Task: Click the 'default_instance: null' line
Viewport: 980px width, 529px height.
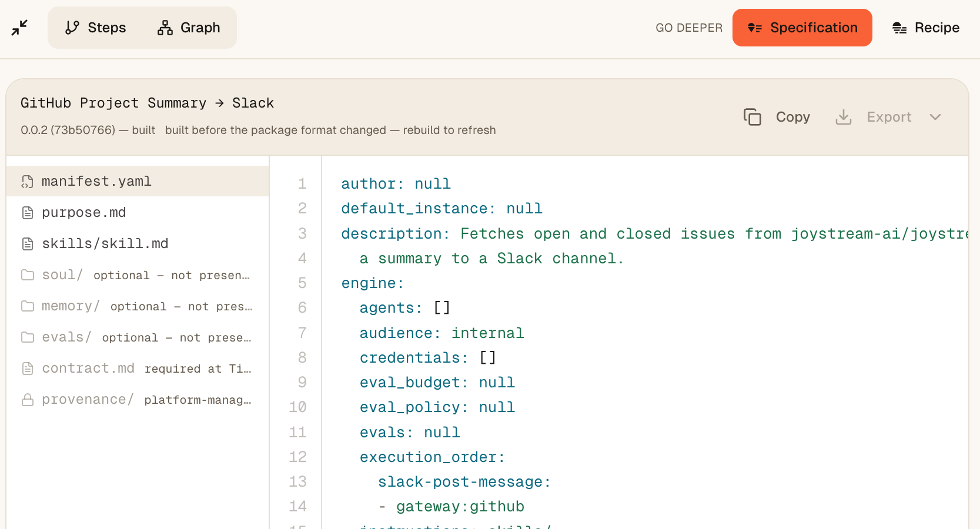Action: pyautogui.click(x=441, y=209)
